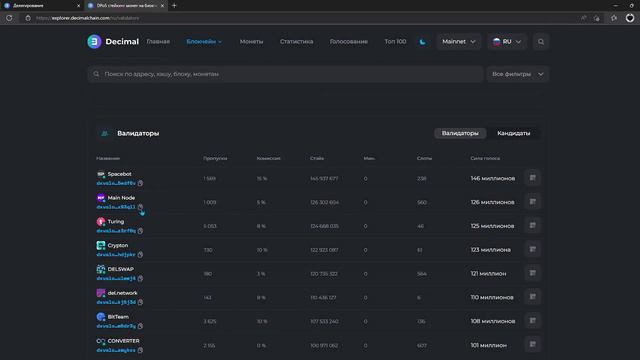
Task: Copy the Turing validator address
Action: 140,231
